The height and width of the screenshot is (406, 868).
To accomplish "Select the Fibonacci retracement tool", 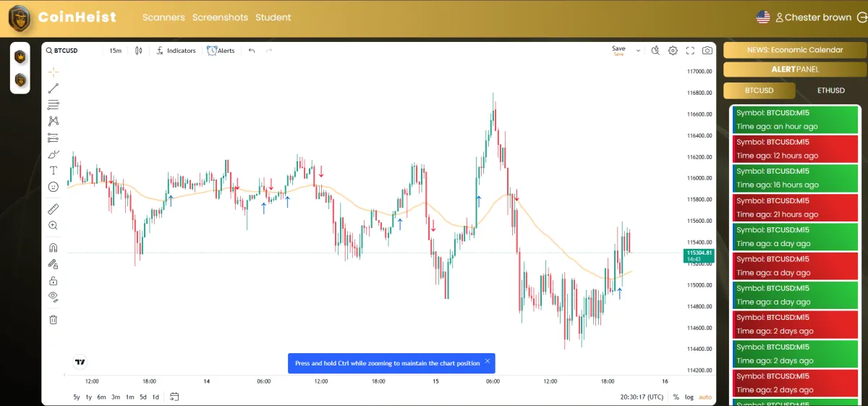I will (54, 105).
